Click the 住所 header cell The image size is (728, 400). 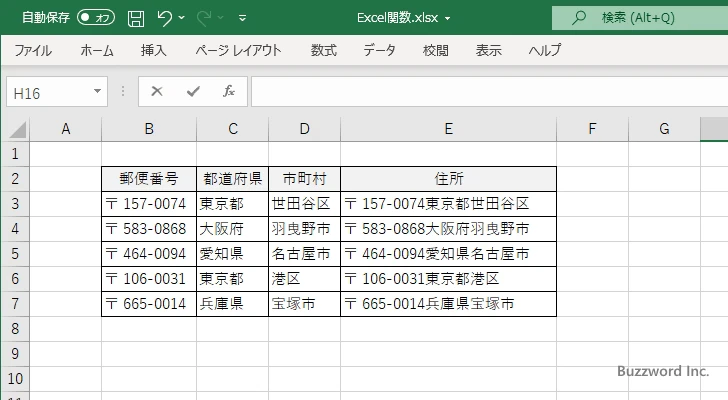448,179
